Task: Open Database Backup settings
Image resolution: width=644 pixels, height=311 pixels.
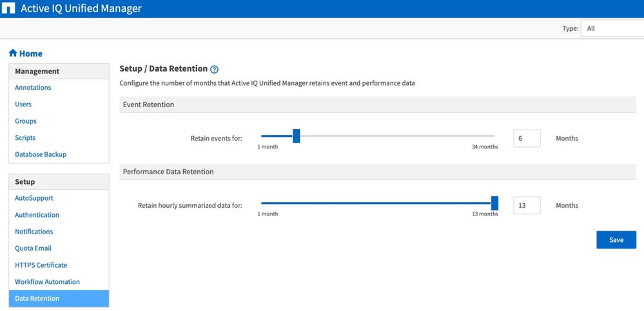Action: tap(41, 154)
